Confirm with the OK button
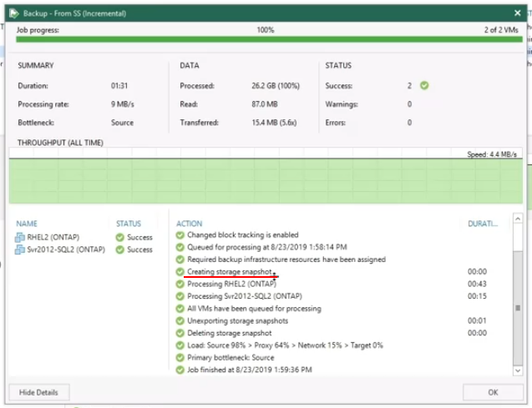The width and height of the screenshot is (532, 408). coord(493,392)
